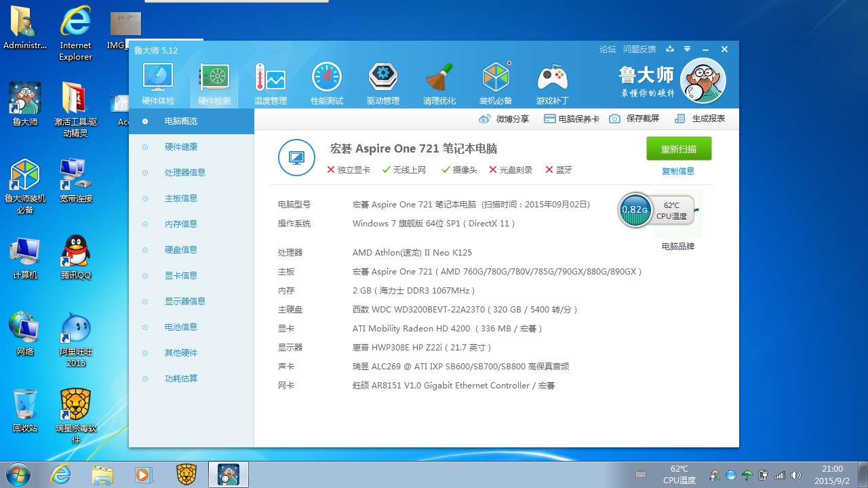Select 主板信息 in the sidebar
The width and height of the screenshot is (868, 488).
click(191, 199)
